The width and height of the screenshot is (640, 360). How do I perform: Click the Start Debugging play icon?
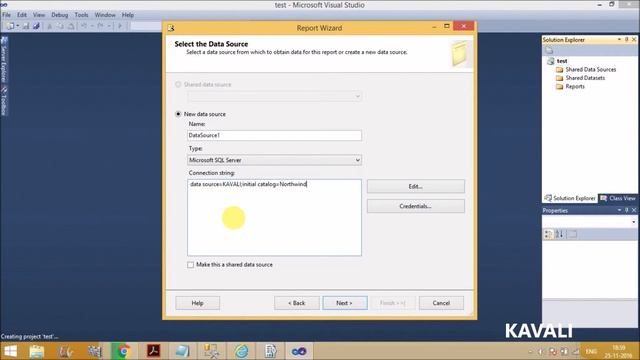point(120,26)
